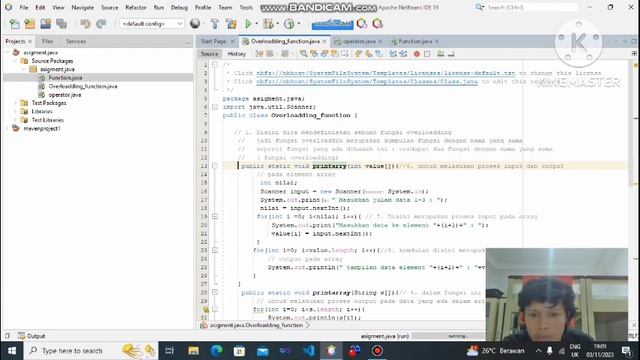Open the Refactor menu
Image resolution: width=640 pixels, height=360 pixels.
coord(136,7)
